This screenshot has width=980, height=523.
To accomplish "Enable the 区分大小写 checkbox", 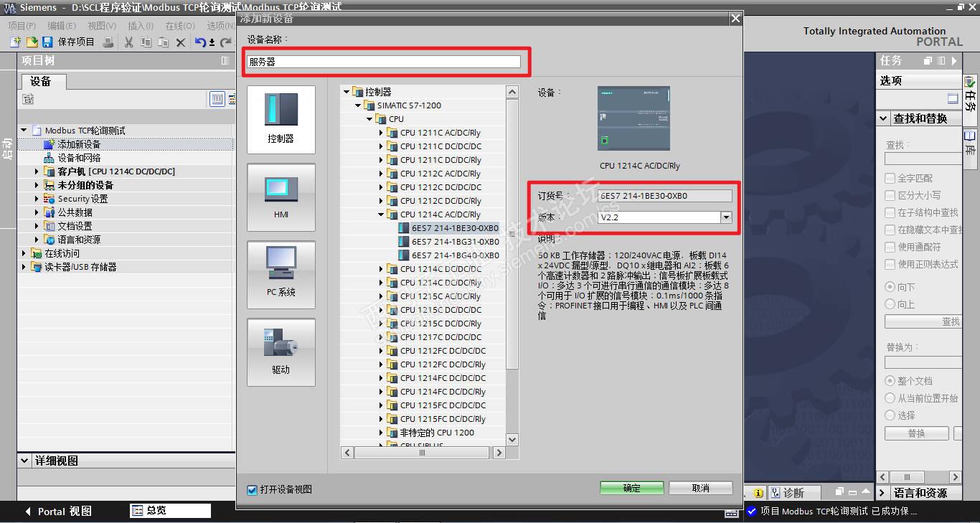I will (890, 195).
